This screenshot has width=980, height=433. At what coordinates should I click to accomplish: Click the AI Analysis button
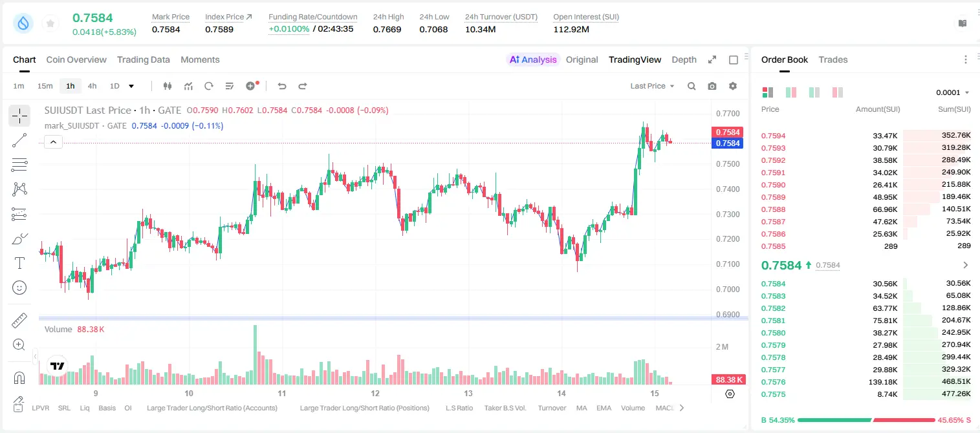[x=533, y=59]
